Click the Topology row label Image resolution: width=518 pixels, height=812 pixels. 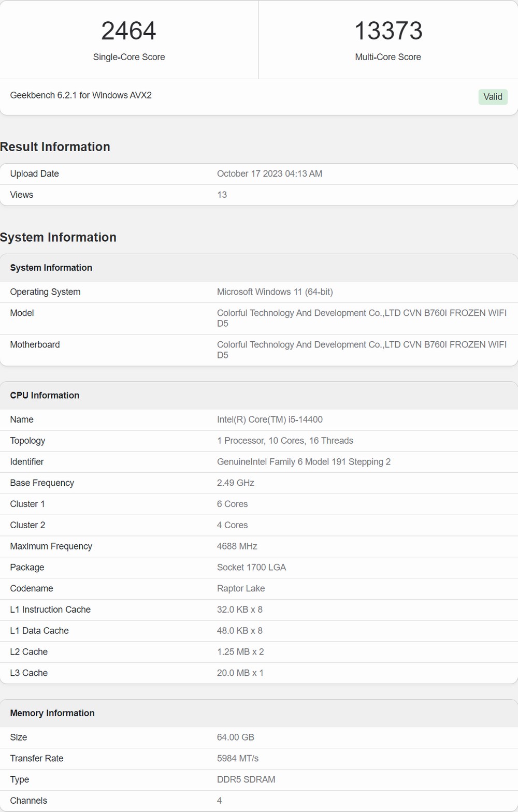27,441
